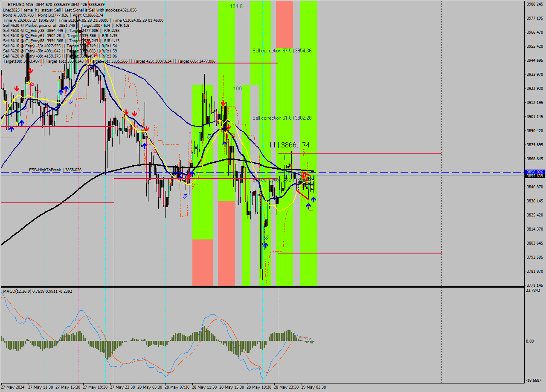Click the 27 May 19:30 time axis label

(95, 387)
